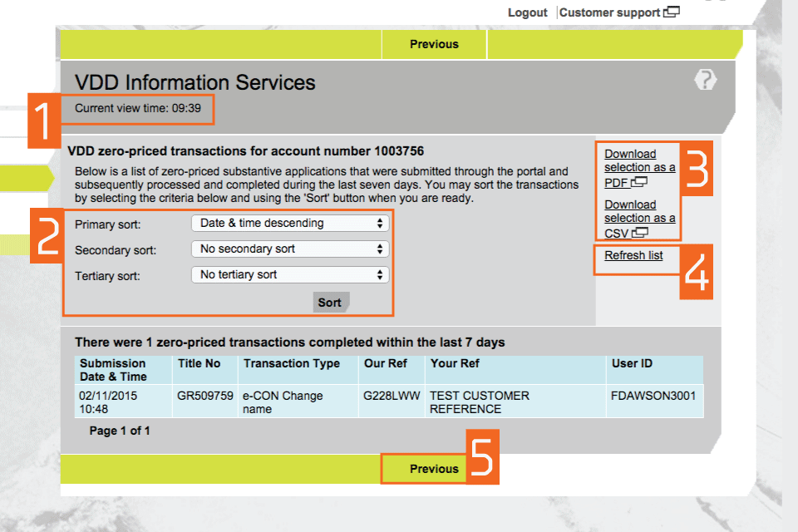The width and height of the screenshot is (798, 532).
Task: Click the CSV download new-window icon
Action: click(x=640, y=234)
